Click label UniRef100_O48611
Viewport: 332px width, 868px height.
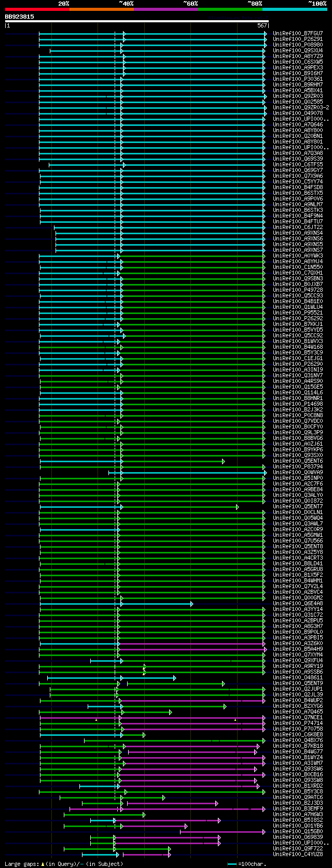click(x=298, y=677)
